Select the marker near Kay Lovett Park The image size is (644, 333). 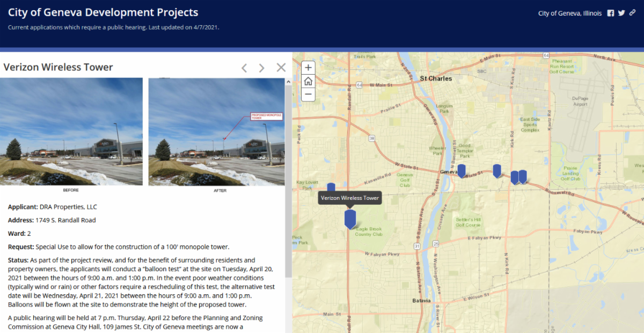[x=331, y=187]
